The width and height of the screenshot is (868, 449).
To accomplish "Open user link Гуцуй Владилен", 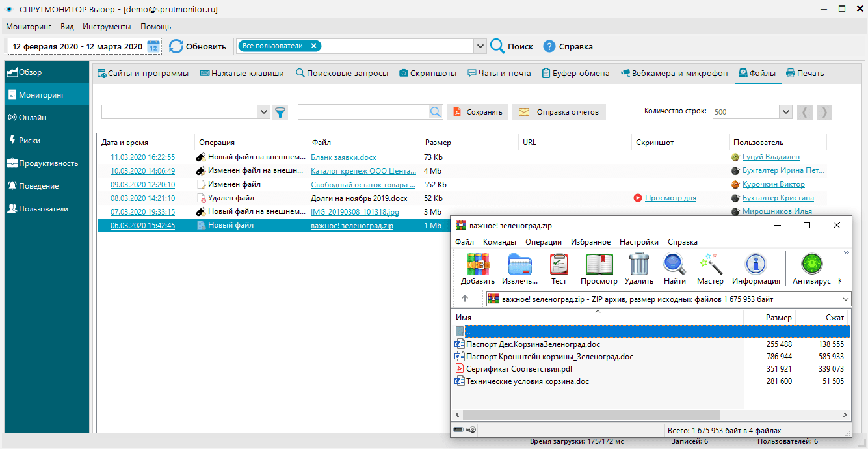I will [771, 157].
